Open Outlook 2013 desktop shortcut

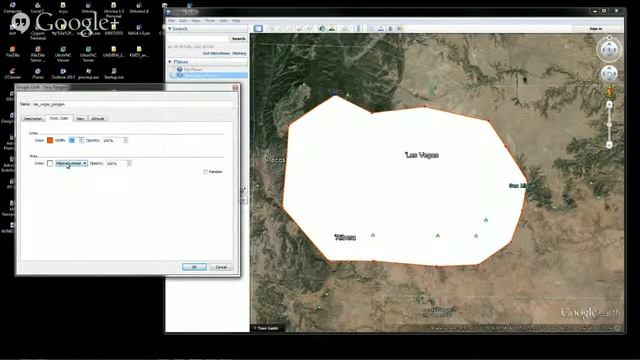(x=63, y=74)
